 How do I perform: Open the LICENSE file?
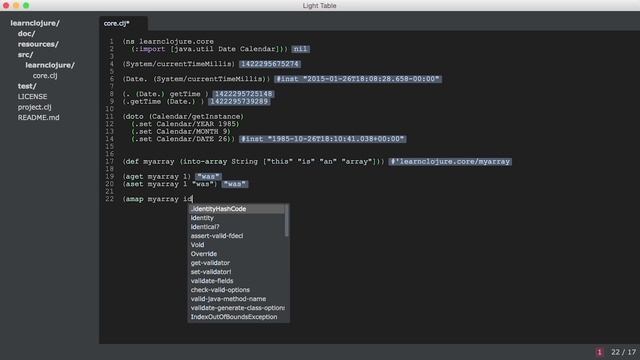tap(32, 97)
